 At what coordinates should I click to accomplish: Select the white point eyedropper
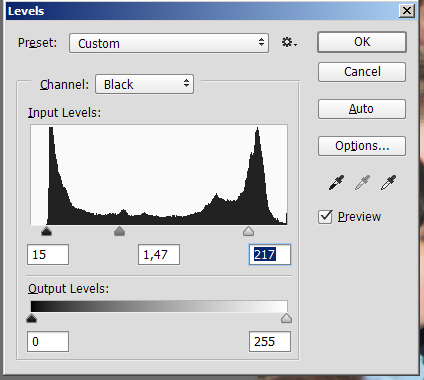point(388,183)
